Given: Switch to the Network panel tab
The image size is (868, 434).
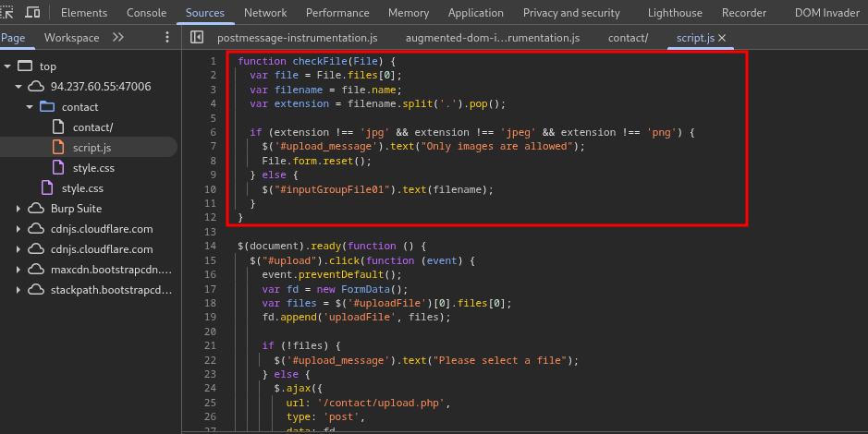Looking at the screenshot, I should tap(265, 13).
